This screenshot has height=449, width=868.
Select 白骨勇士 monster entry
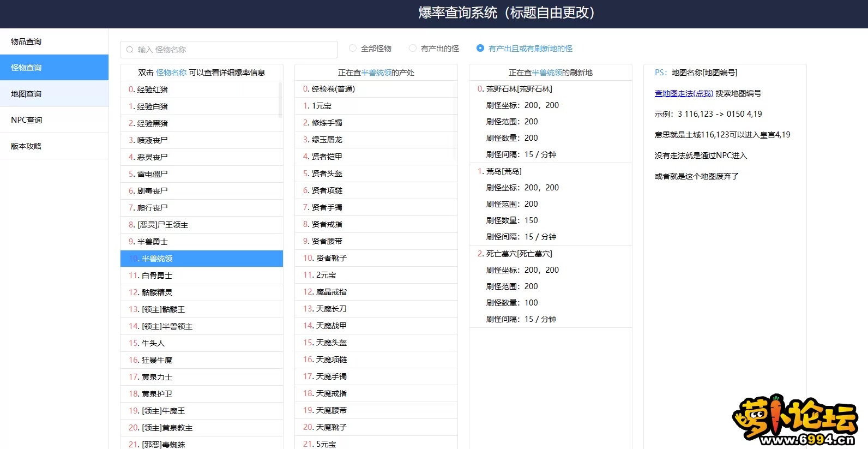pos(201,276)
